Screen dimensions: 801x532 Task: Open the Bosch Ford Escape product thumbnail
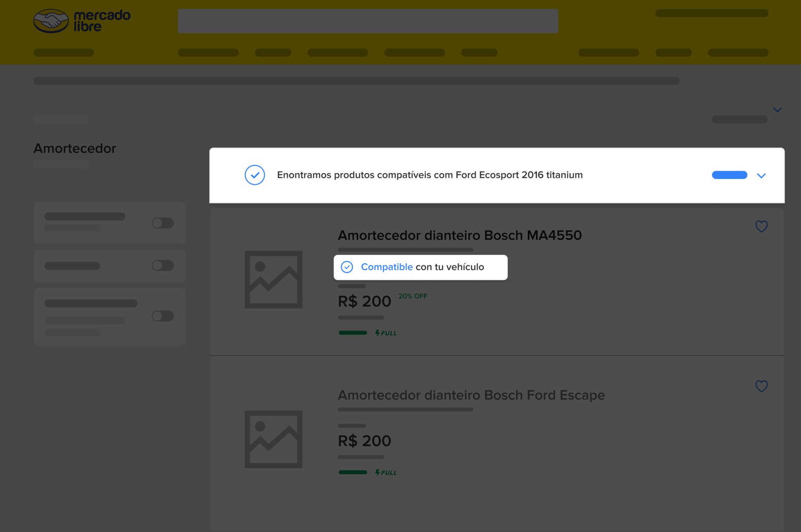(273, 439)
